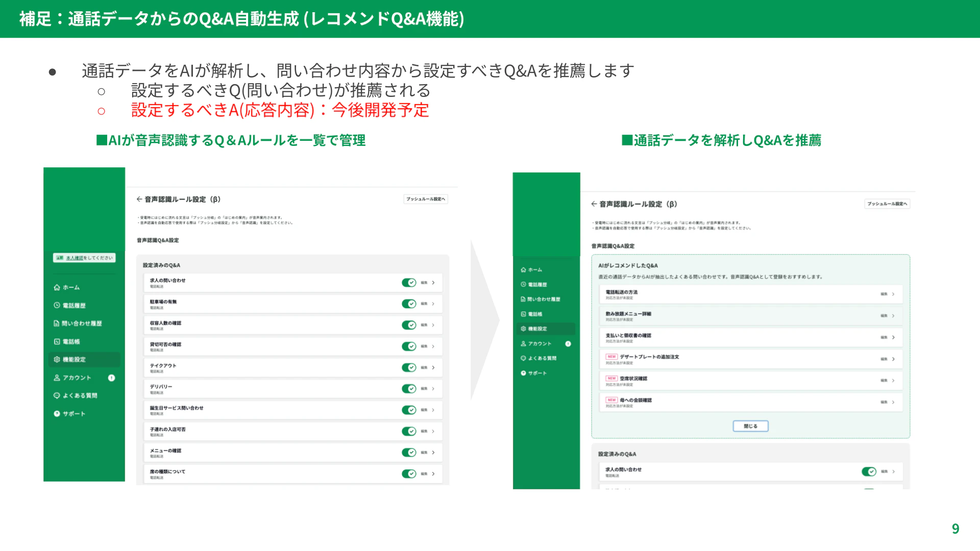This screenshot has height=551, width=980.
Task: Toggle the メニューの確認 switch
Action: [x=409, y=453]
